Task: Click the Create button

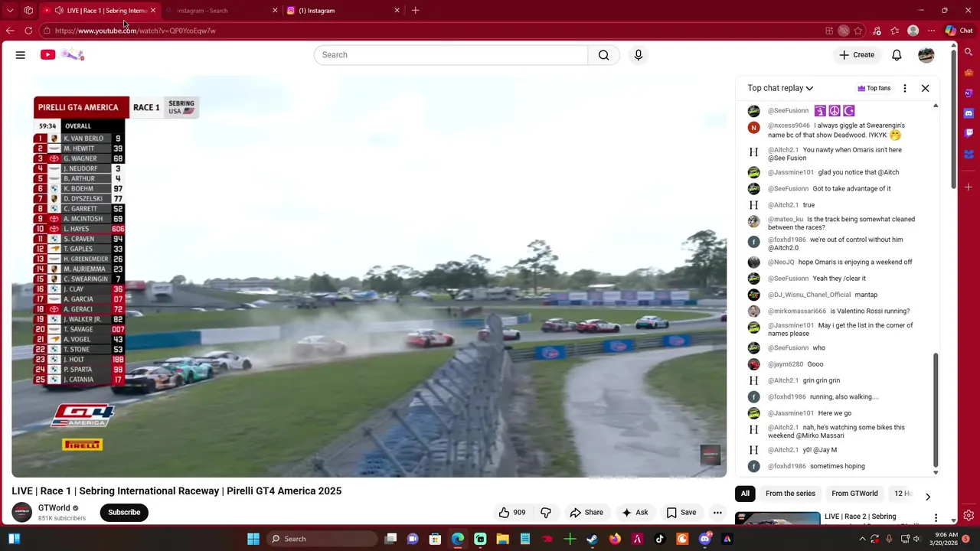Action: [857, 55]
